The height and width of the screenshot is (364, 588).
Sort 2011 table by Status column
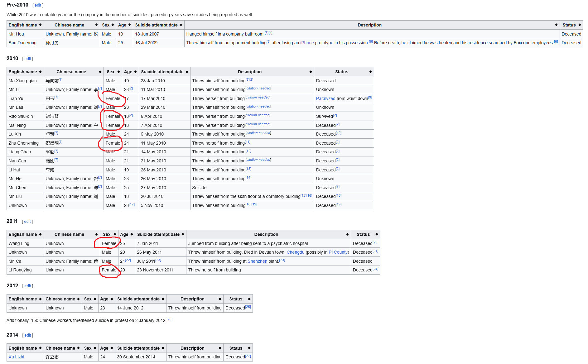(365, 234)
